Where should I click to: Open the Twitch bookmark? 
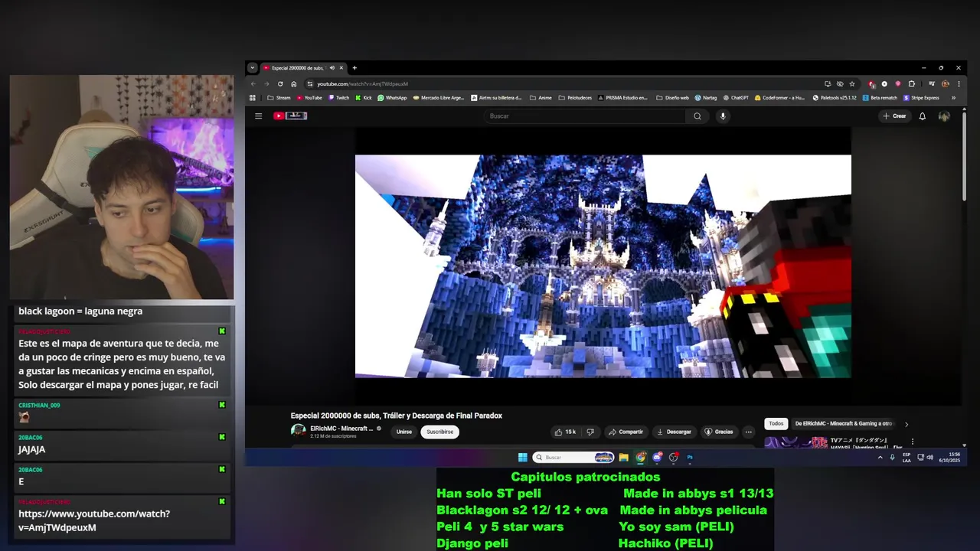tap(338, 98)
